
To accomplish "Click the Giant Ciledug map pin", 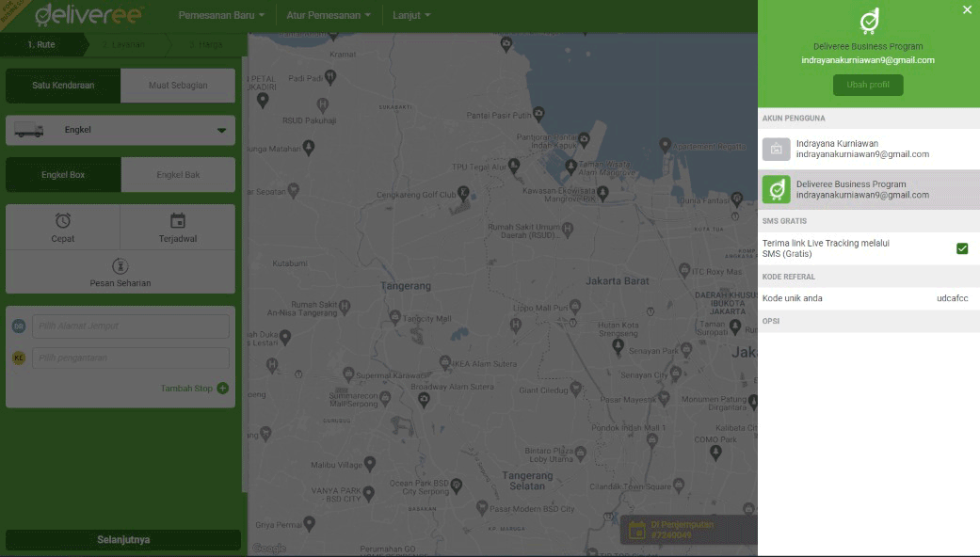I will point(575,389).
